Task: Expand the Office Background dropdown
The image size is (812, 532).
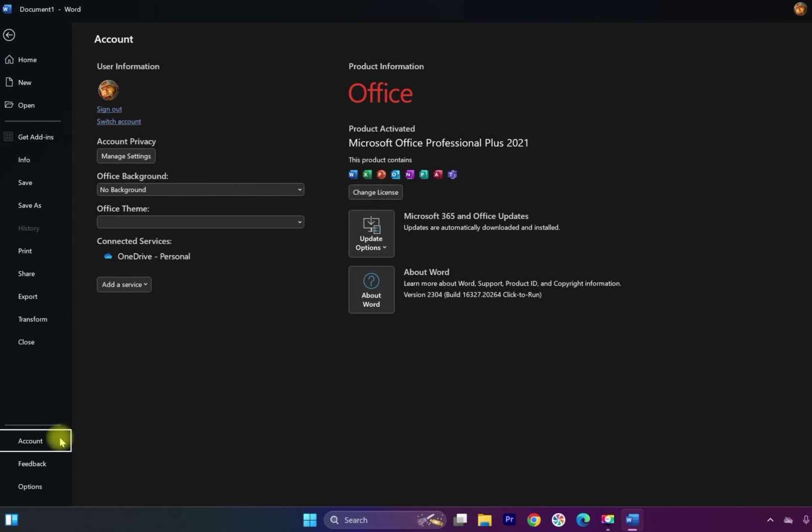Action: 200,189
